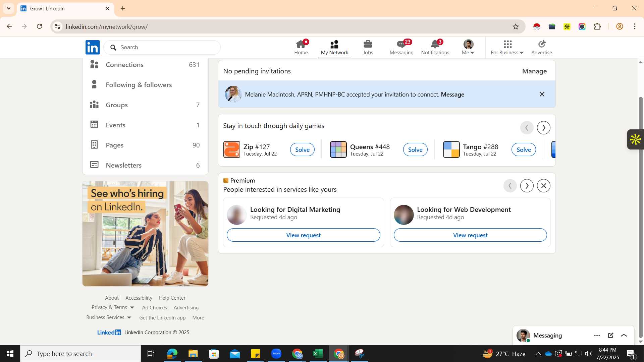Bookmark this page with star icon
The width and height of the screenshot is (644, 362).
(516, 26)
